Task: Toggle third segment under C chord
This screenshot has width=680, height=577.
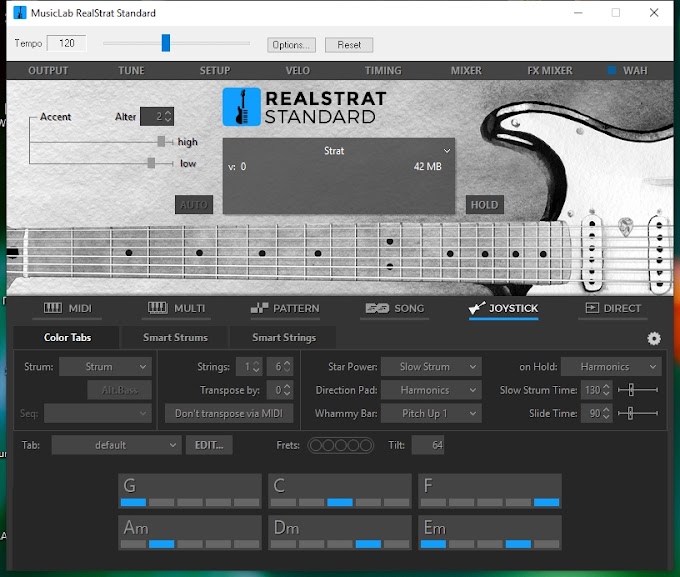Action: coord(340,502)
